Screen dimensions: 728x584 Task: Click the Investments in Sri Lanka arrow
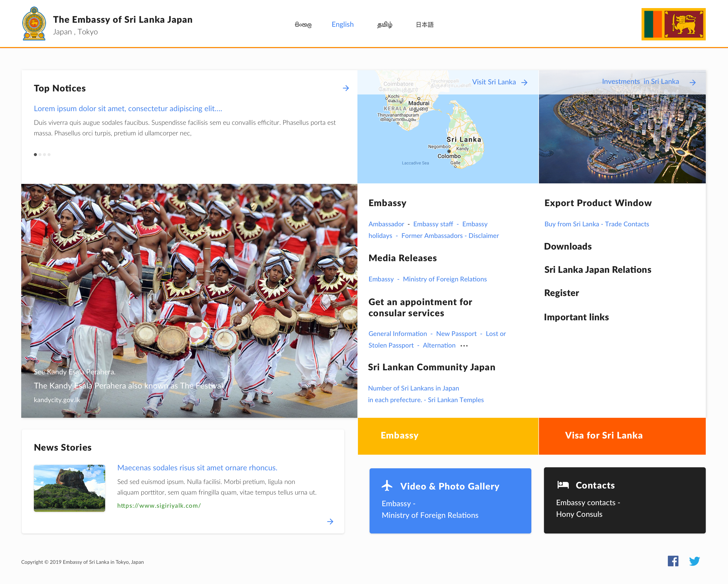coord(693,82)
